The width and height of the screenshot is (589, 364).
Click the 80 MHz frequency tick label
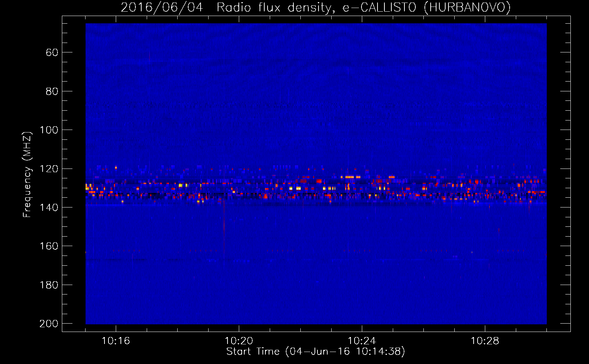coord(52,91)
